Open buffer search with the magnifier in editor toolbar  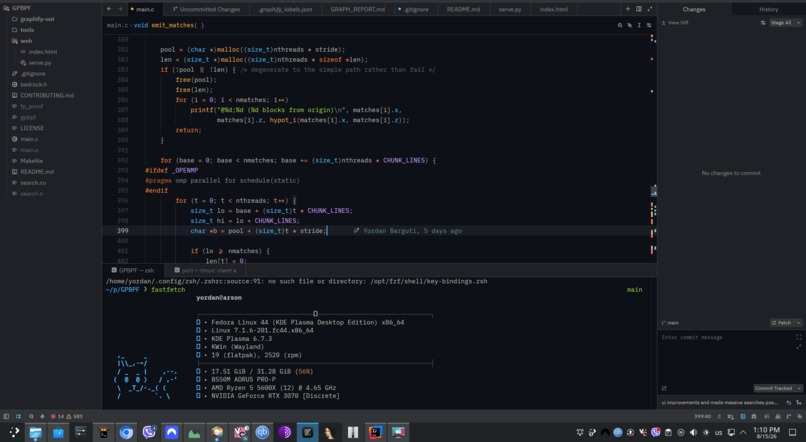(619, 25)
